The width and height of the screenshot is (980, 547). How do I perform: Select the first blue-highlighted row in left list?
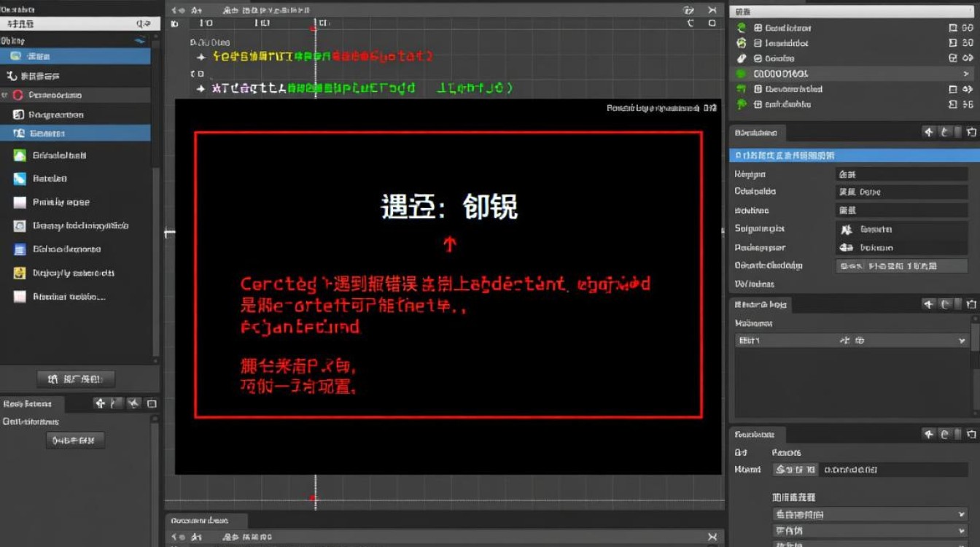pyautogui.click(x=75, y=56)
